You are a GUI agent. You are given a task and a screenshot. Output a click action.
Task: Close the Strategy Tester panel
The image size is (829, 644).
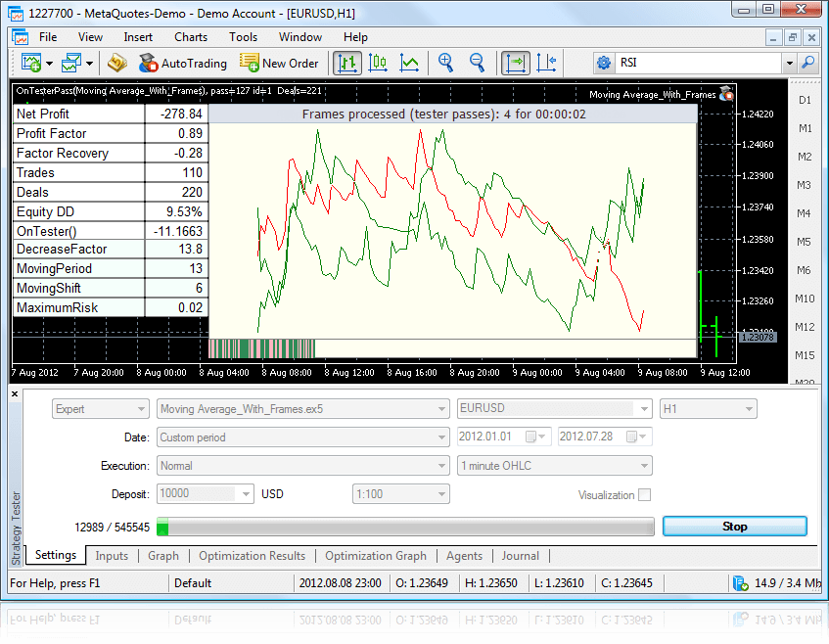point(15,393)
